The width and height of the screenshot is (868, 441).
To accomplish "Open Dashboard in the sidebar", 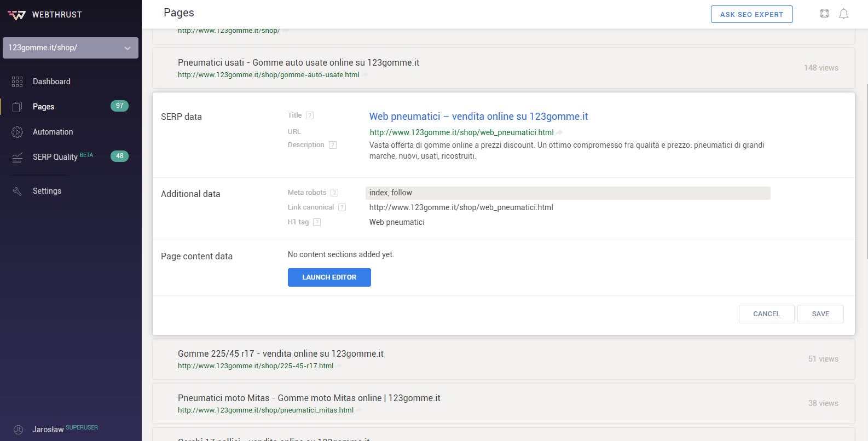I will [x=51, y=82].
